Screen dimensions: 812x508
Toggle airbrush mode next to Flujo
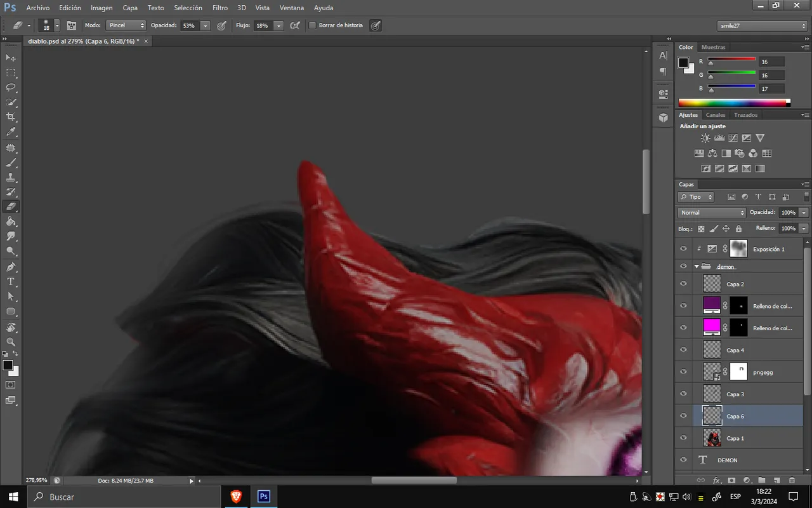tap(295, 25)
